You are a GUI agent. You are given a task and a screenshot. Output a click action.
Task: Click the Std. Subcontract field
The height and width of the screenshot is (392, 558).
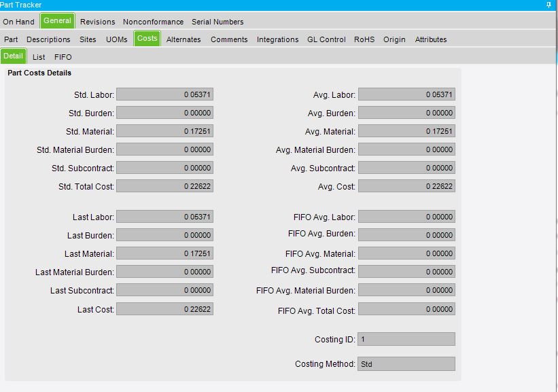[164, 168]
